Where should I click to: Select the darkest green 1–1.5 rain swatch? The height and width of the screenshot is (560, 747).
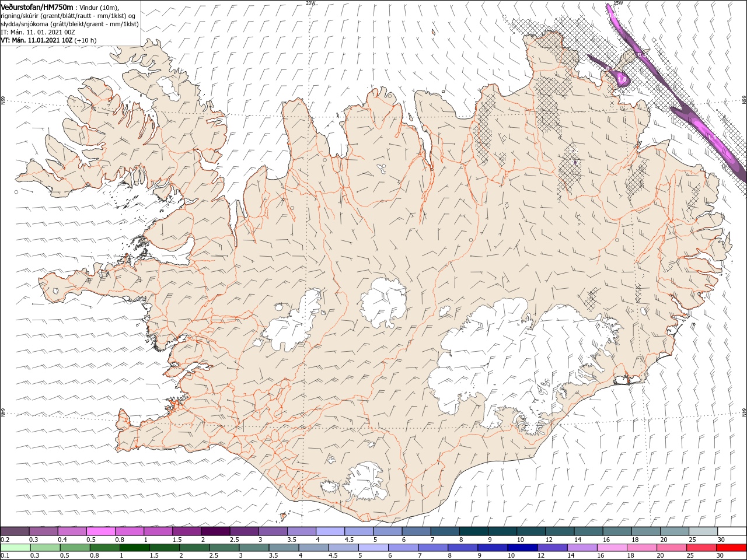coord(135,548)
